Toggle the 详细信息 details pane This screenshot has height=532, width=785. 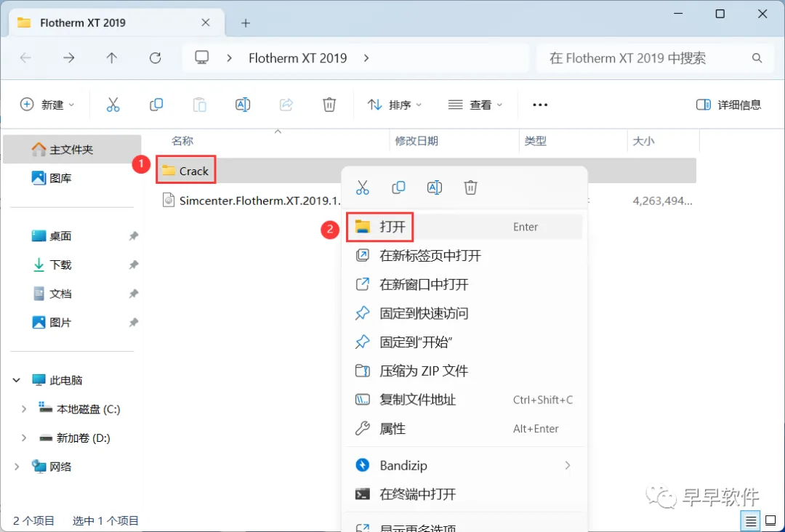tap(728, 105)
